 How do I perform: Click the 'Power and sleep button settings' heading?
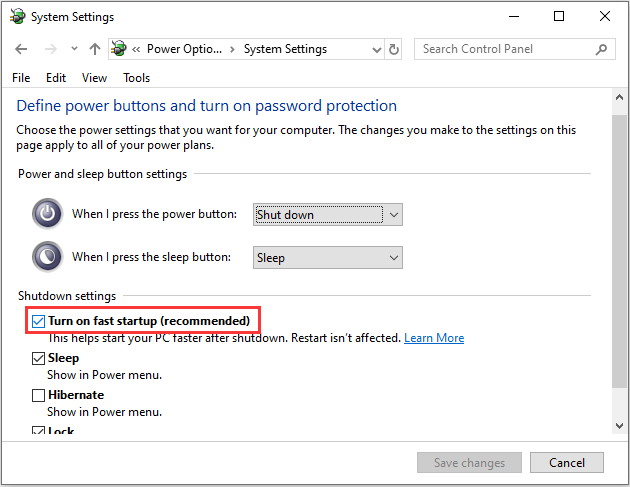point(102,174)
